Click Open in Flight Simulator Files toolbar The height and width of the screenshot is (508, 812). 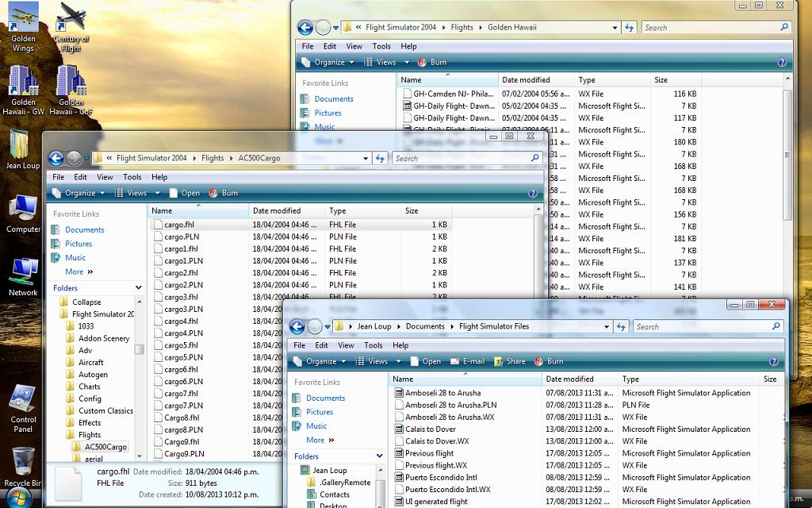tap(426, 361)
